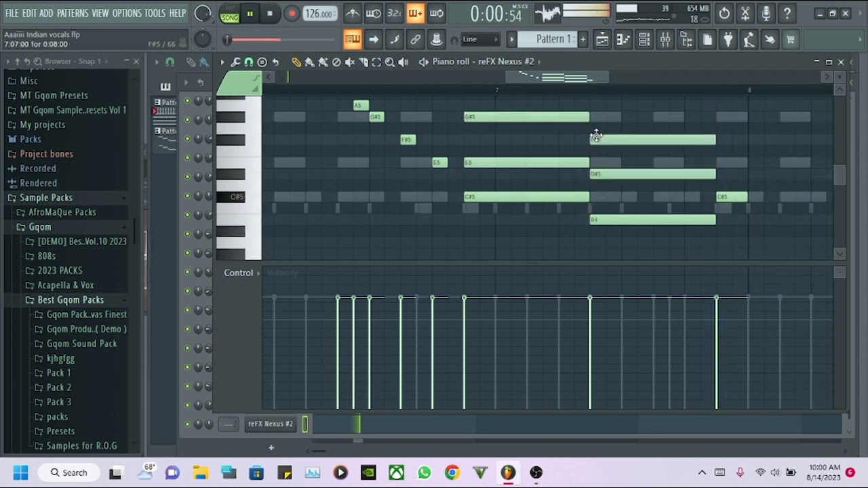Select the Slice tool in piano roll
The width and height of the screenshot is (868, 488).
point(363,62)
